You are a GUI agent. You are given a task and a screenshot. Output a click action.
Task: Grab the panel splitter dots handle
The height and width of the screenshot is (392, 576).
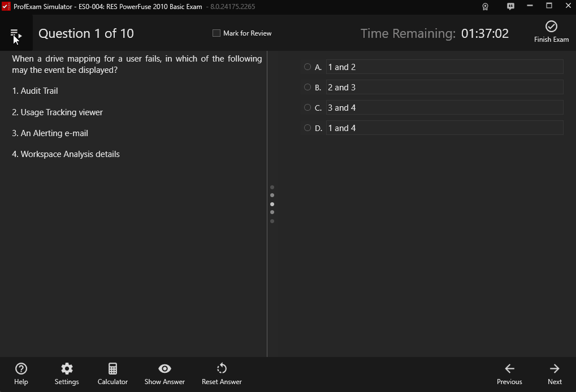pos(272,204)
